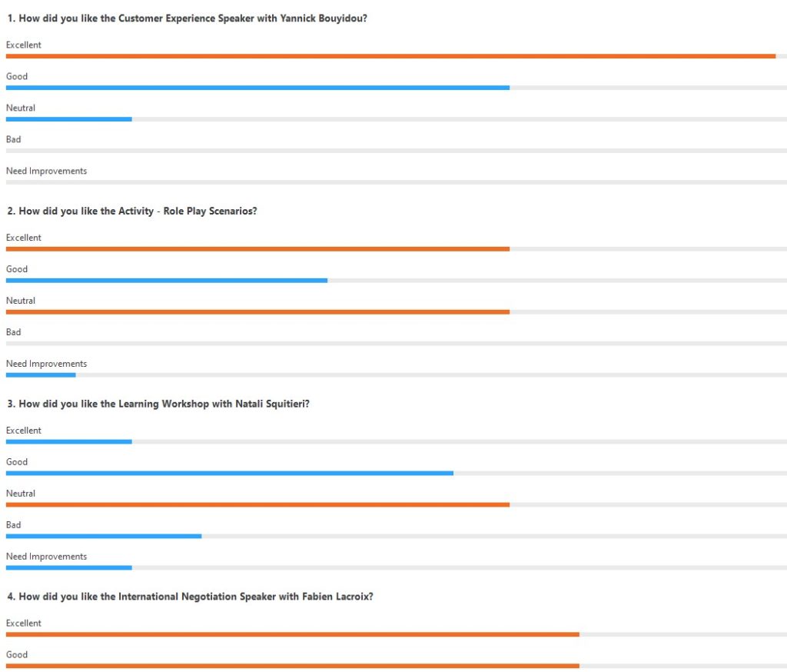Click the empty Bad bar in question 1
Viewport: 787px width, 672px height.
pos(396,151)
